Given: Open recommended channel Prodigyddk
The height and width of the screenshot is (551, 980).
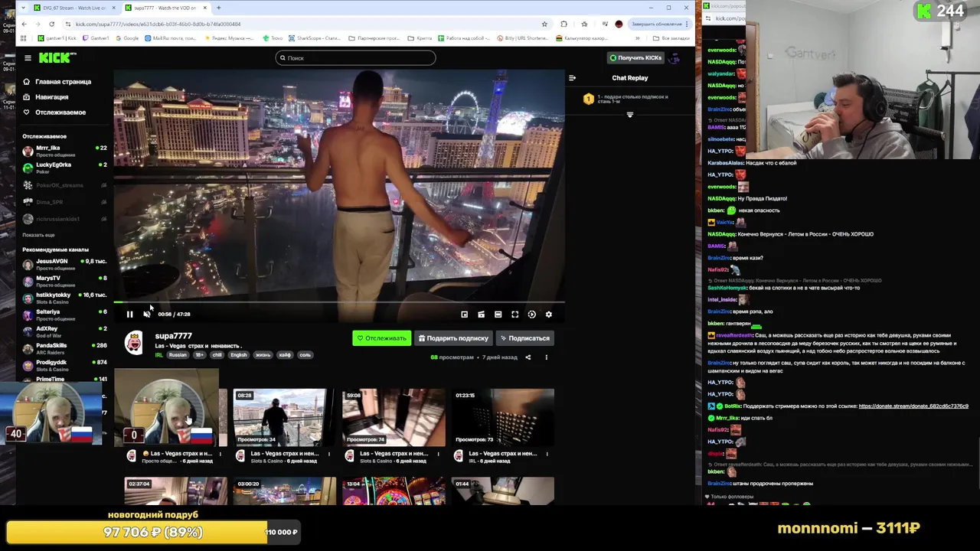Looking at the screenshot, I should [64, 365].
